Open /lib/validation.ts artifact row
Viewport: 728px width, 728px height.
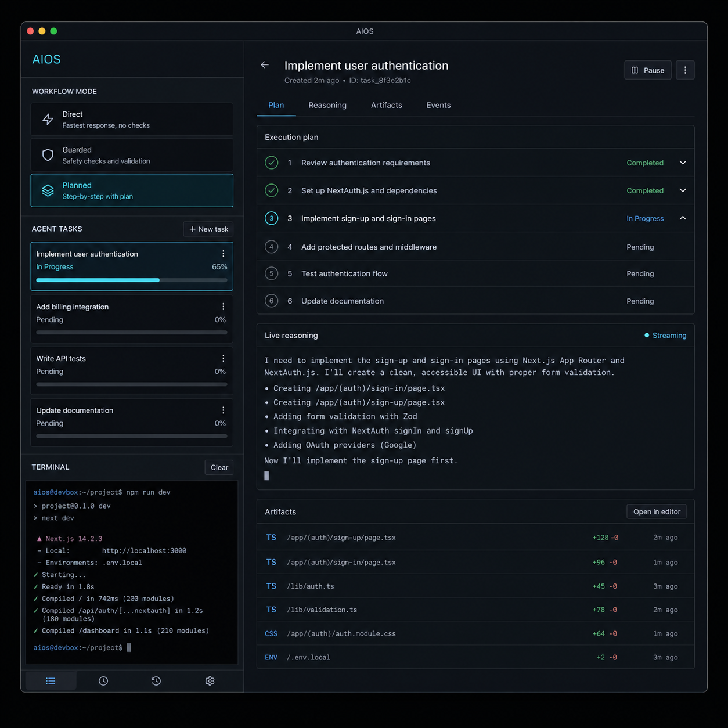pos(475,610)
